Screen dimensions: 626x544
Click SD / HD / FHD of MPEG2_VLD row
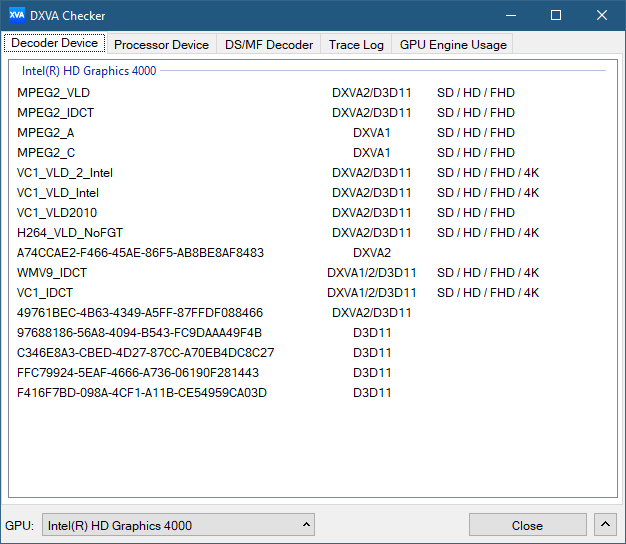[x=476, y=93]
